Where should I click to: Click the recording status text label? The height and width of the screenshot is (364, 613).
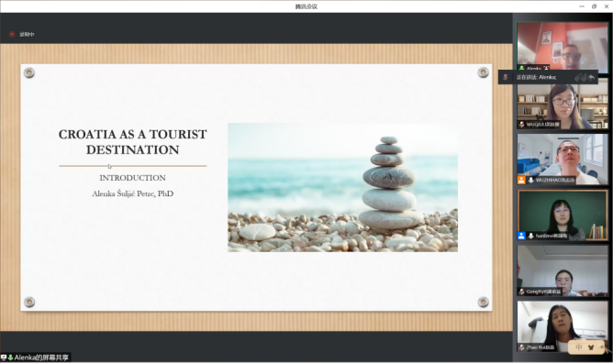(x=27, y=34)
